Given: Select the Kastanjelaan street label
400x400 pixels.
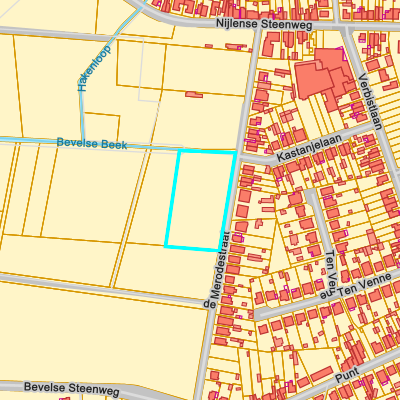Looking at the screenshot, I should pos(310,148).
